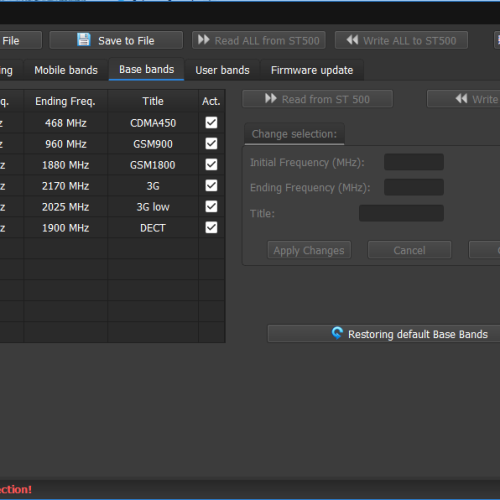Open the Firmware update tab
The width and height of the screenshot is (500, 500).
click(x=312, y=70)
